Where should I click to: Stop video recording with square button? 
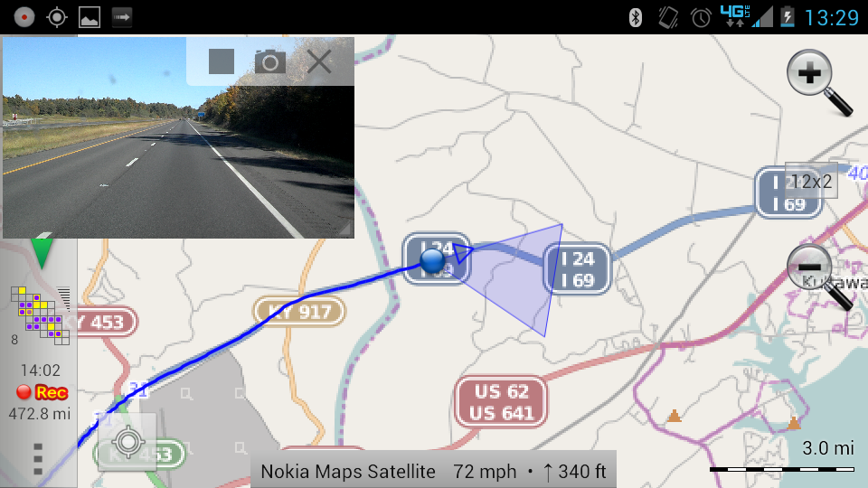[x=222, y=61]
